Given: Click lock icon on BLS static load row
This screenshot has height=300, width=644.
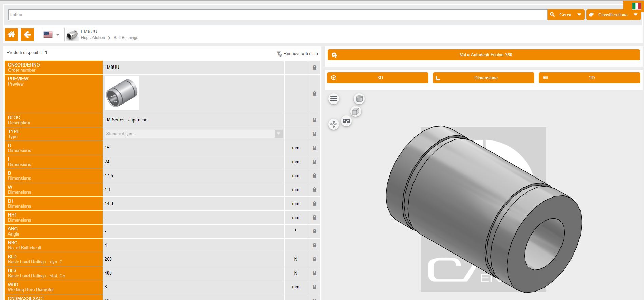Looking at the screenshot, I should [314, 273].
